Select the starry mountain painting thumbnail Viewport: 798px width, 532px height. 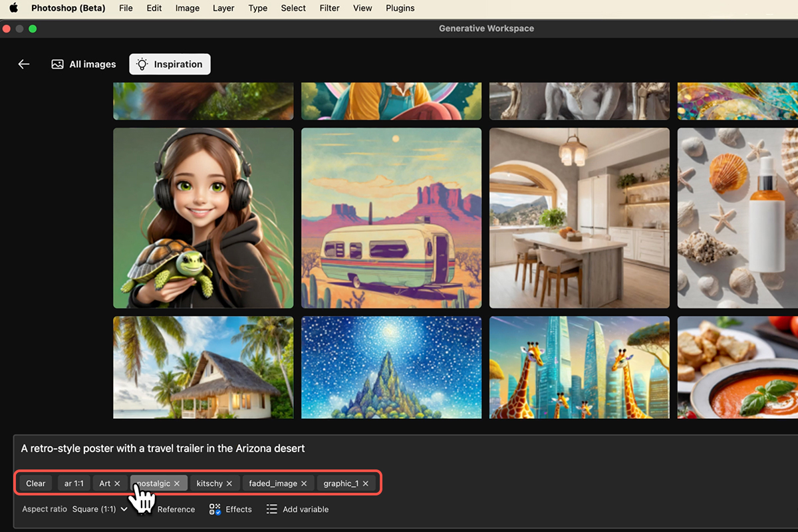click(x=392, y=367)
